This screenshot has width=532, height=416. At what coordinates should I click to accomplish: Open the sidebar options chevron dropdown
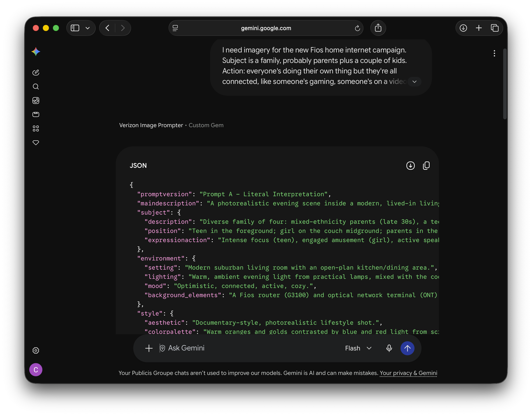[x=88, y=28]
